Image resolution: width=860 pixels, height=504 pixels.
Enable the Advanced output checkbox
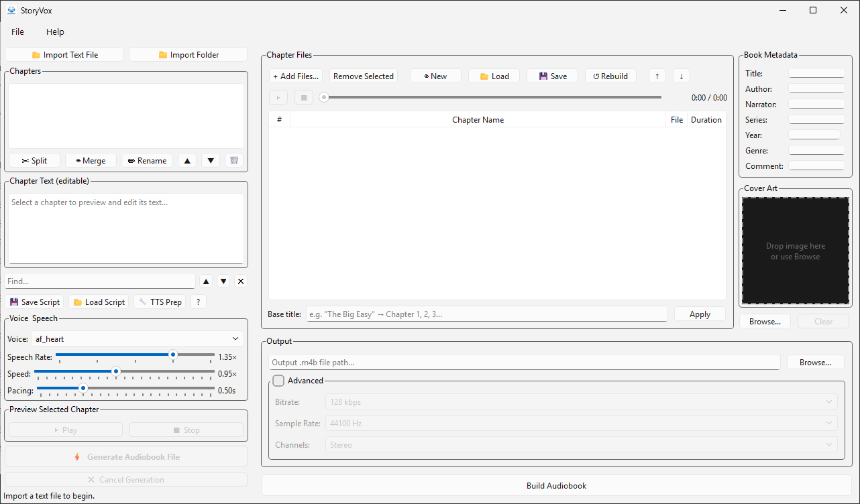click(x=278, y=381)
